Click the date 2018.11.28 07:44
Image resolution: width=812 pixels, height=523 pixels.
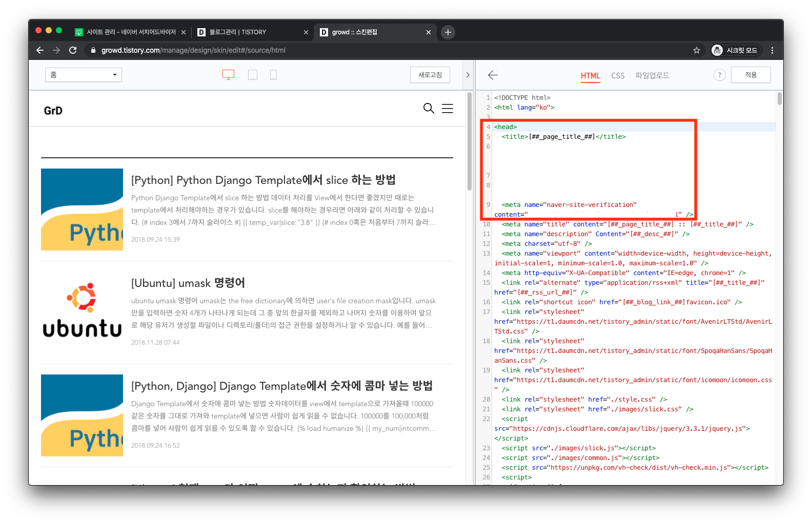(155, 343)
